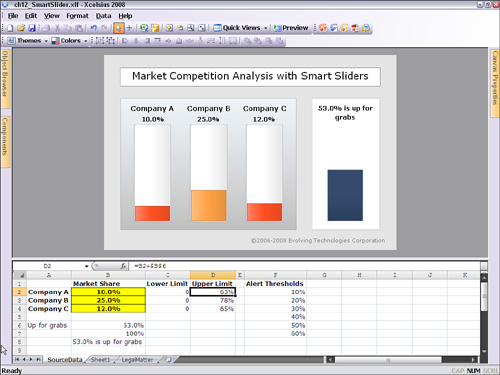Click the Preview button
The height and width of the screenshot is (375, 500).
pyautogui.click(x=291, y=28)
